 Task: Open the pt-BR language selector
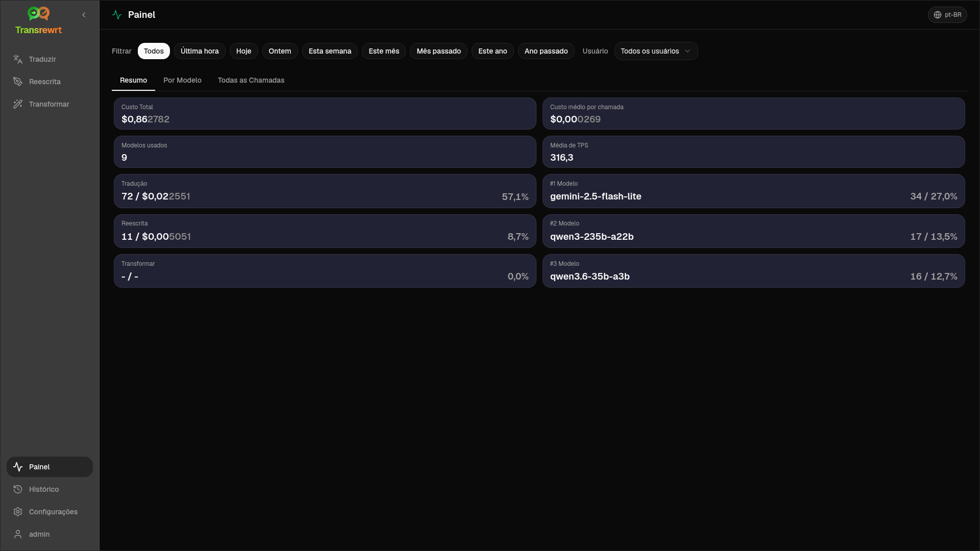click(947, 15)
